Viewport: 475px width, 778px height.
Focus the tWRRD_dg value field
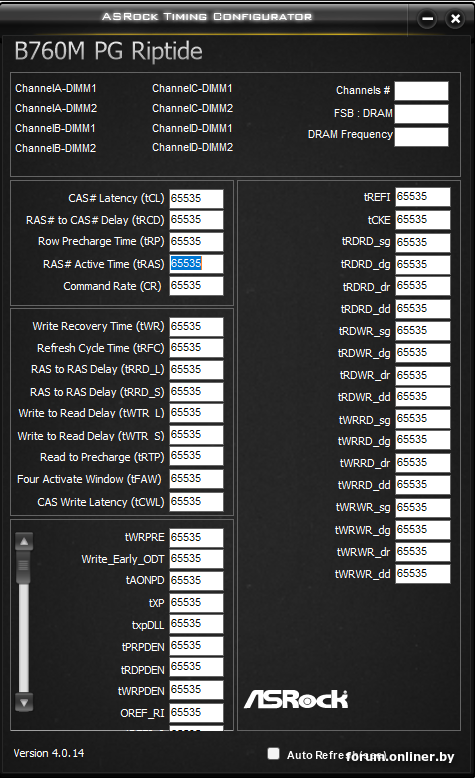(422, 440)
